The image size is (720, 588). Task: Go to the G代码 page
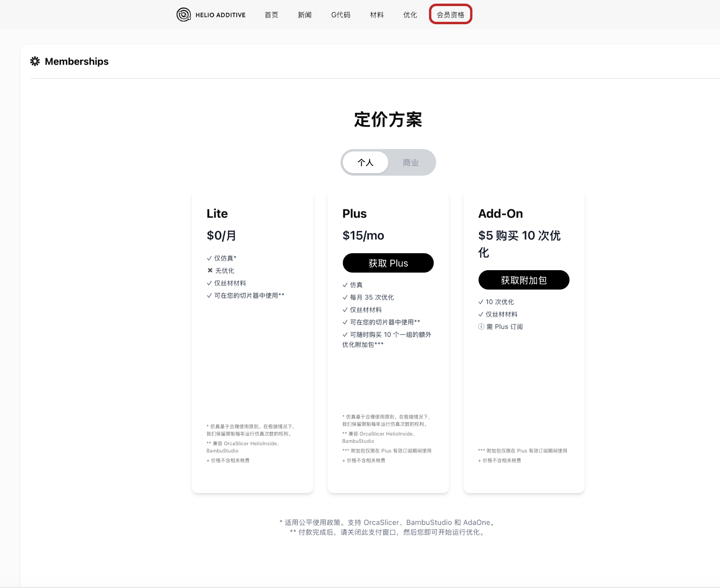pyautogui.click(x=341, y=15)
